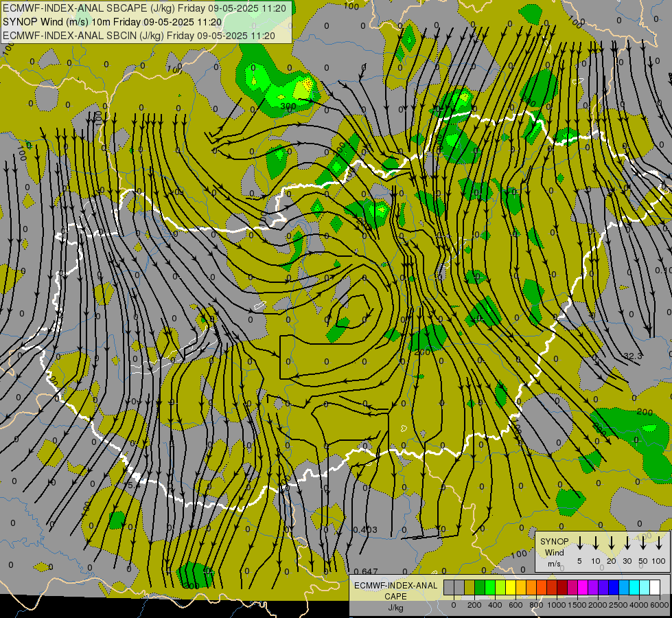Click the 5 m/s wind arrow in legend

click(579, 543)
